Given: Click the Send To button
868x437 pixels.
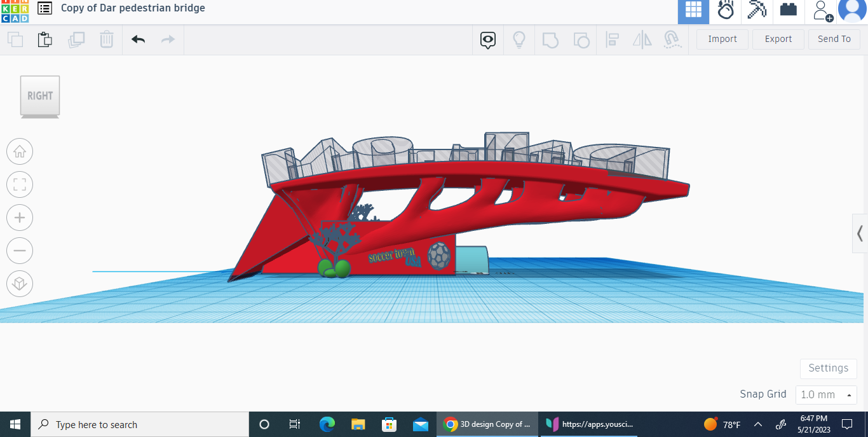Looking at the screenshot, I should pos(834,39).
